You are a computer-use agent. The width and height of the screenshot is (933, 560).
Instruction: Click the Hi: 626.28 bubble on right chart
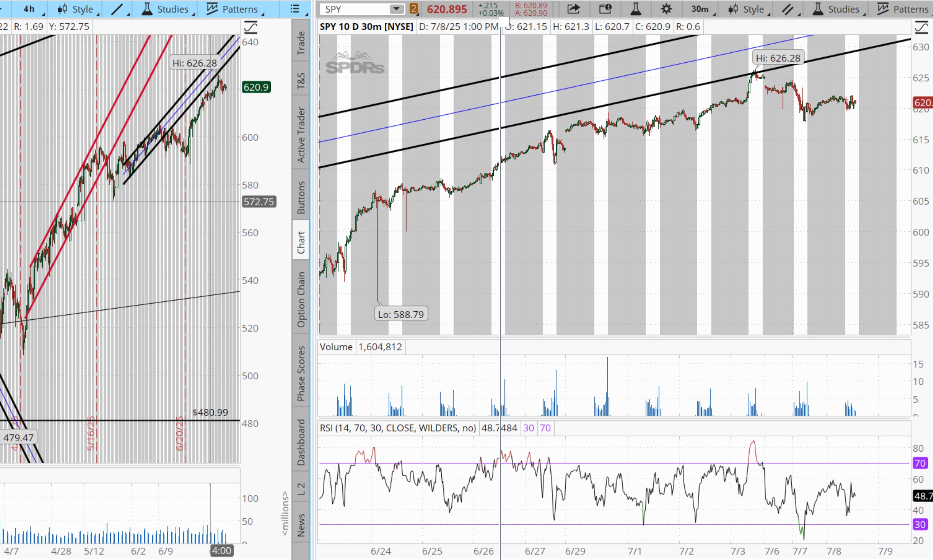coord(778,58)
